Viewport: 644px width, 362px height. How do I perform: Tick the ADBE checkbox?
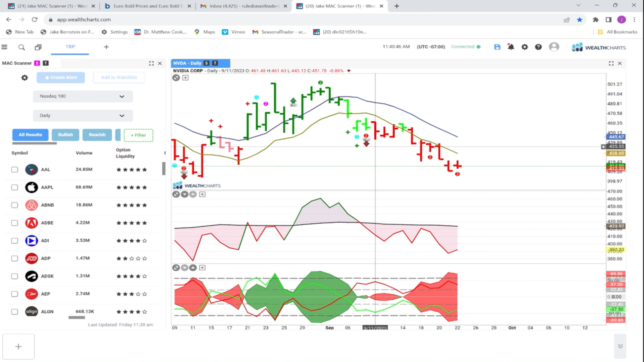(x=14, y=223)
